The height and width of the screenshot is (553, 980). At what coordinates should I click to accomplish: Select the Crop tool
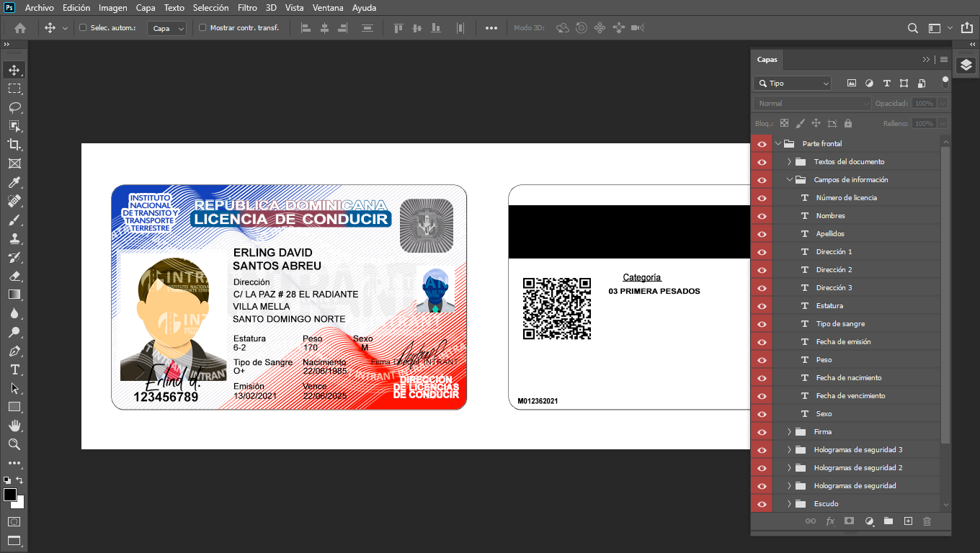point(14,145)
